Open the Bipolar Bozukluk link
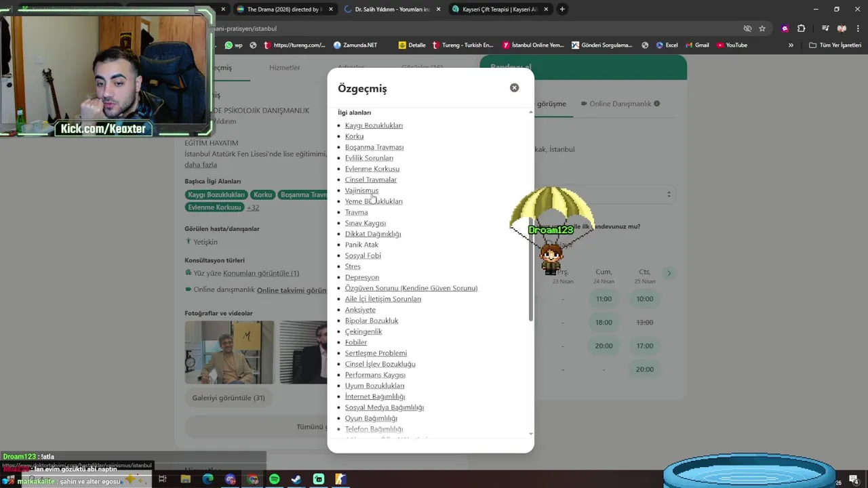Screen dimensions: 868x488 [372, 321]
